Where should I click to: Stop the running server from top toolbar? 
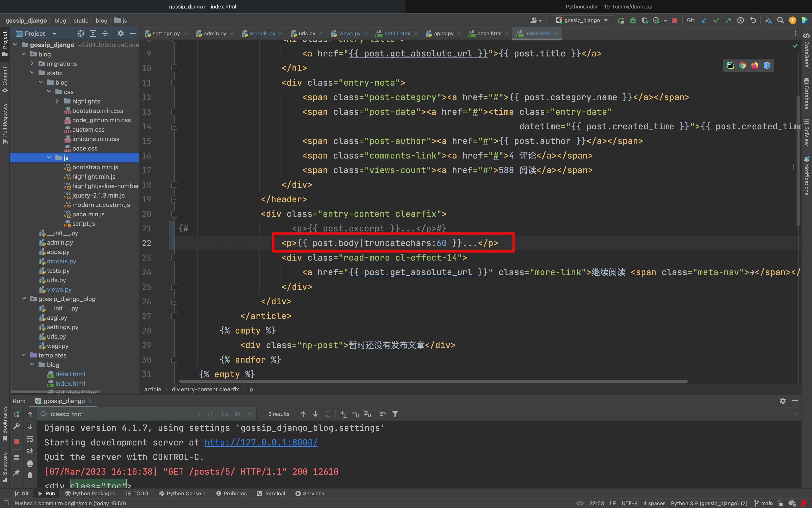tap(675, 20)
